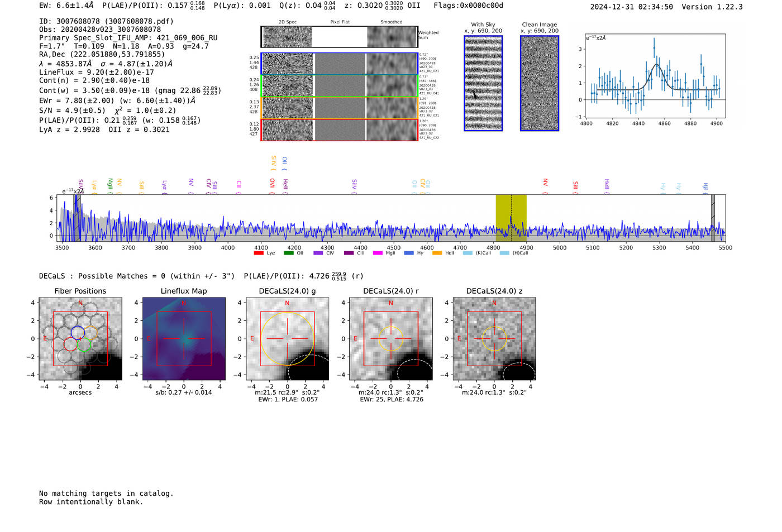Image resolution: width=782 pixels, height=532 pixels.
Task: Click the hatched gray band near 5460
Action: point(713,218)
